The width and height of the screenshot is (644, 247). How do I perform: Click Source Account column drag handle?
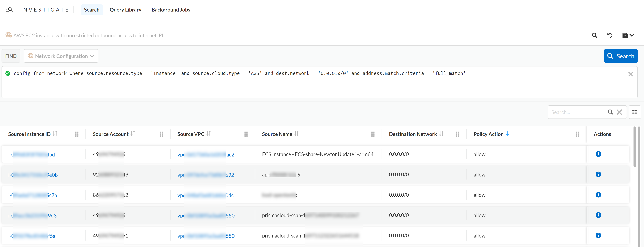[161, 134]
